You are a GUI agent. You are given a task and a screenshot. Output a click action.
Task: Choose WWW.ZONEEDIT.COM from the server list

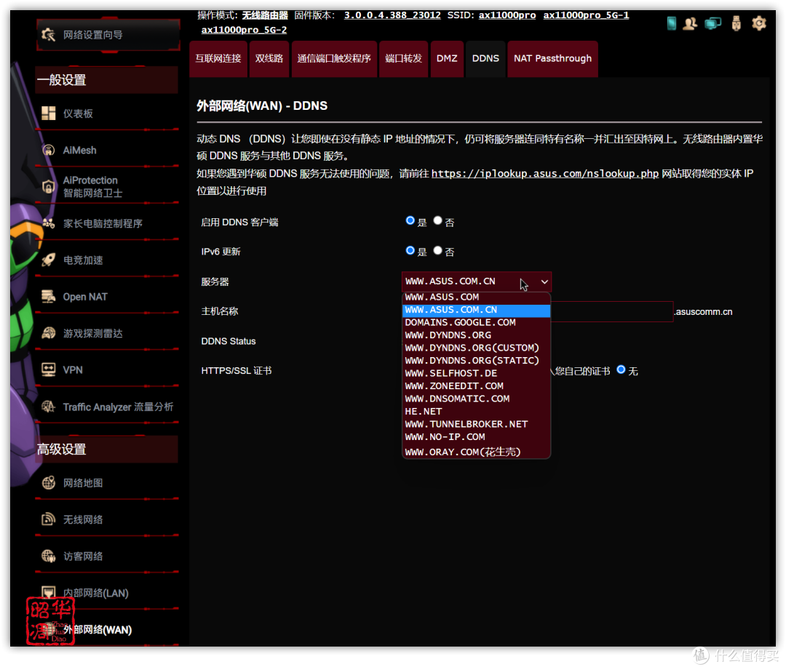tap(476, 386)
